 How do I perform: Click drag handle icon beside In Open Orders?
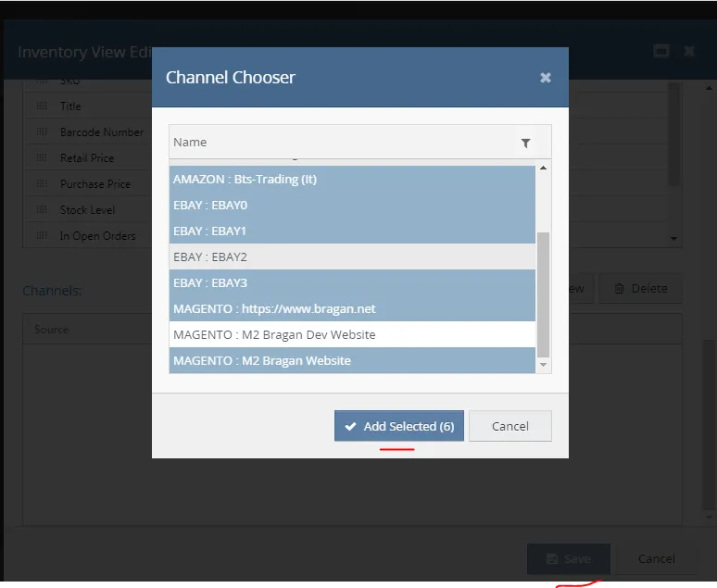(42, 235)
